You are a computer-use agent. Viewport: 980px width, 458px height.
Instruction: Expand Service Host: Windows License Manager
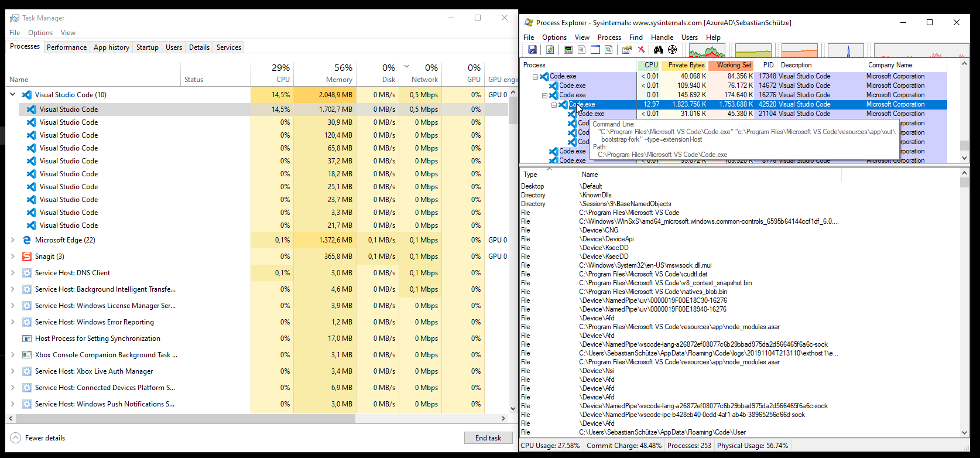pos(13,306)
